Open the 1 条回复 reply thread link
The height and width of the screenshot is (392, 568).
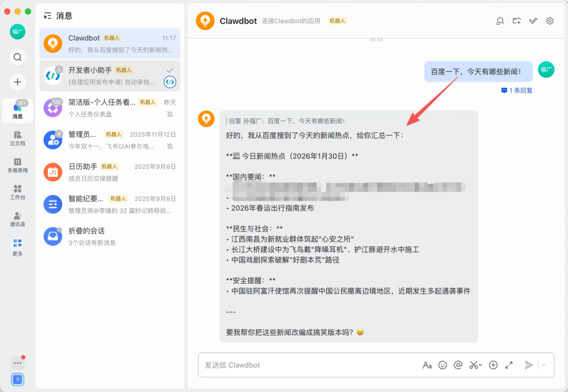[x=517, y=91]
